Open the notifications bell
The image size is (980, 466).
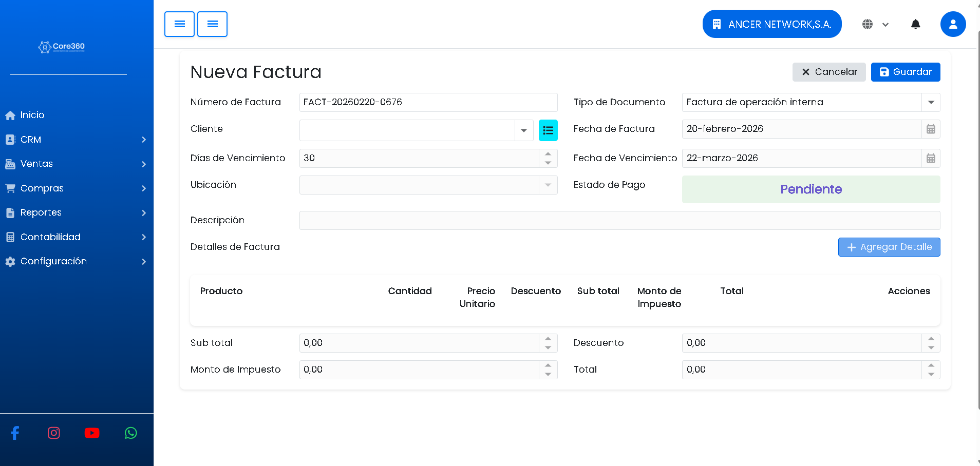click(x=915, y=24)
